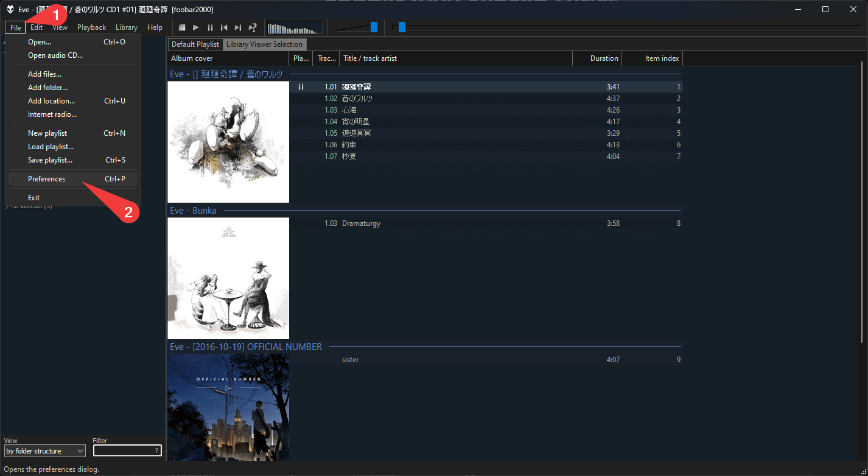Select the Library Viewer Selection tab
This screenshot has width=868, height=476.
click(x=264, y=44)
